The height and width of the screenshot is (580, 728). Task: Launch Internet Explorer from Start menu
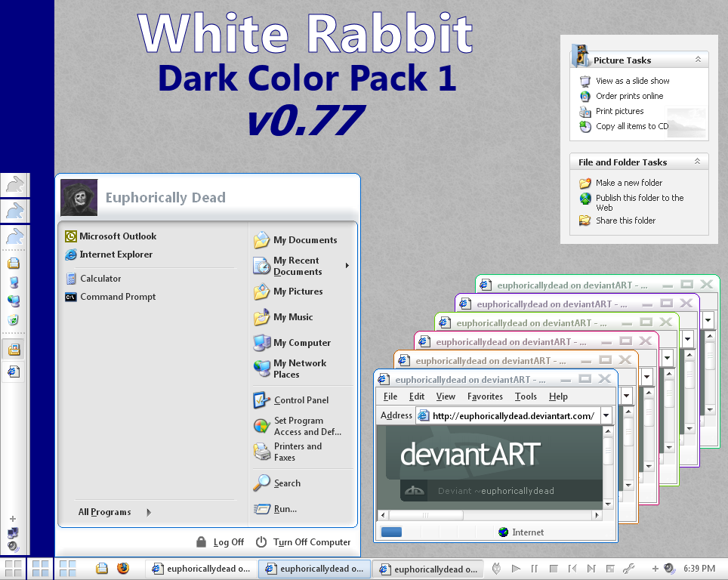point(109,255)
